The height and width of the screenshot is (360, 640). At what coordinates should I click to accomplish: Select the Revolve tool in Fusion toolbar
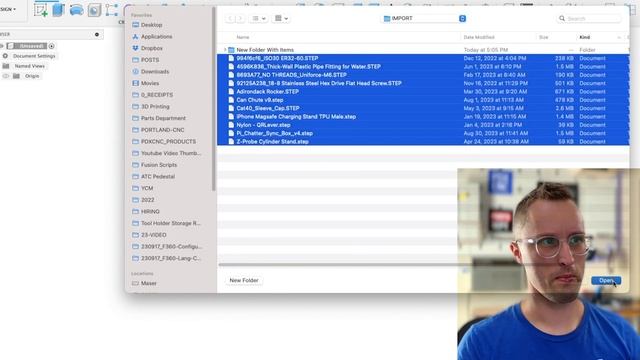pyautogui.click(x=76, y=10)
